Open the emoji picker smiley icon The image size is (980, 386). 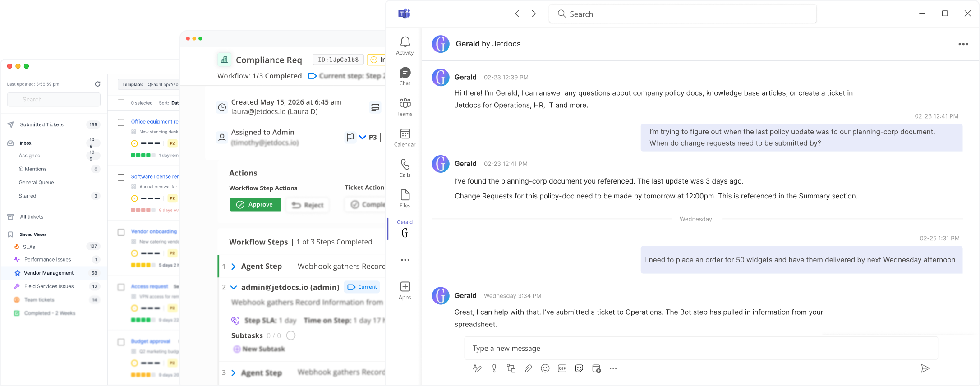(545, 368)
